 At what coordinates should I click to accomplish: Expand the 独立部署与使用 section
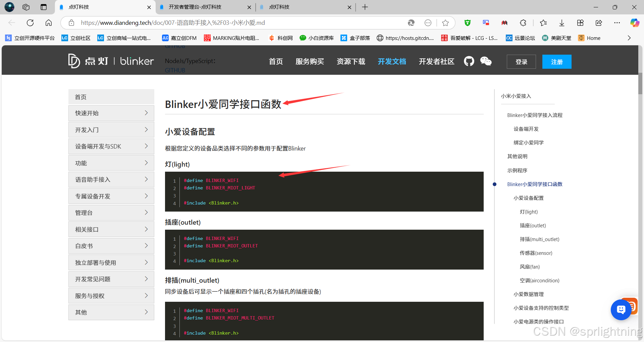coord(111,263)
